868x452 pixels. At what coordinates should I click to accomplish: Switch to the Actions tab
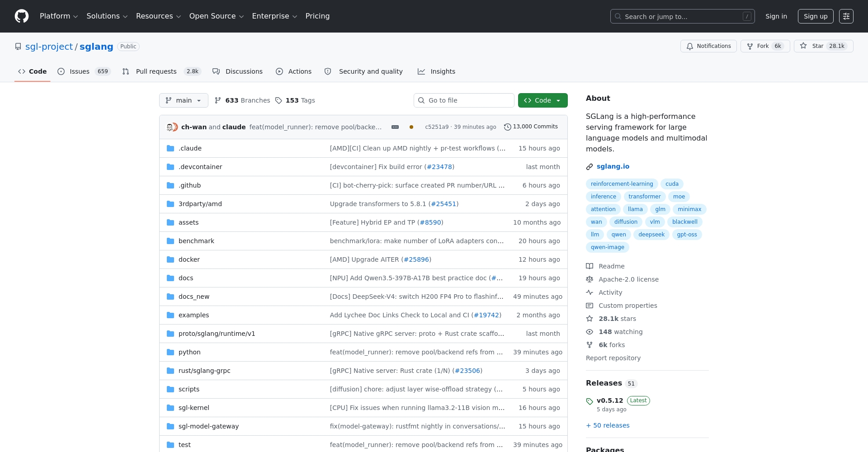point(293,71)
